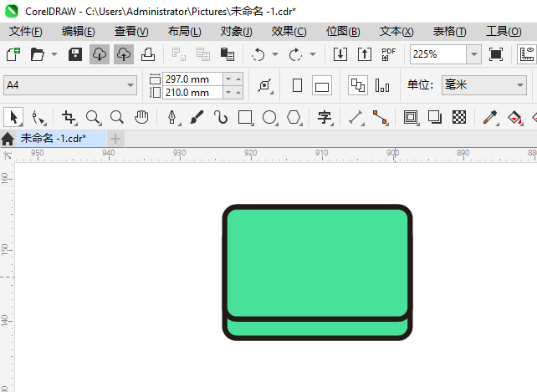The height and width of the screenshot is (392, 537).
Task: Expand the Undo history dropdown
Action: coord(275,54)
